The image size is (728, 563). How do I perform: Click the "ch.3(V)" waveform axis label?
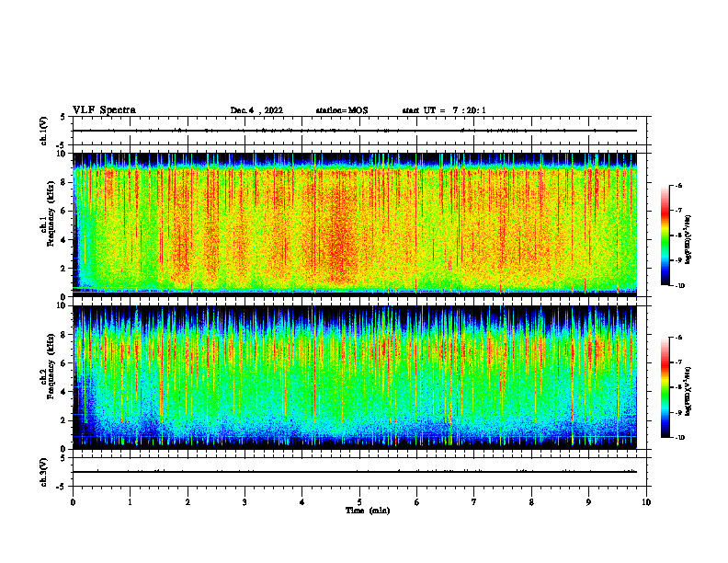pyautogui.click(x=44, y=472)
